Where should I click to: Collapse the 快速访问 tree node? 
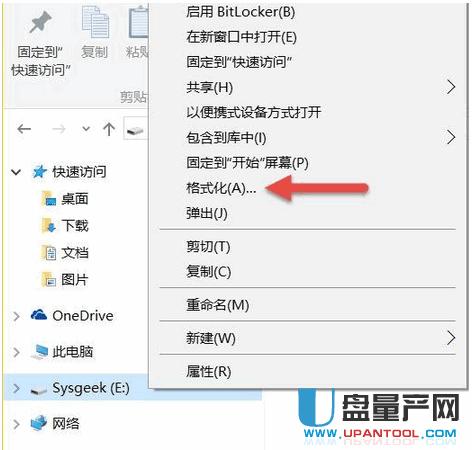tap(16, 172)
